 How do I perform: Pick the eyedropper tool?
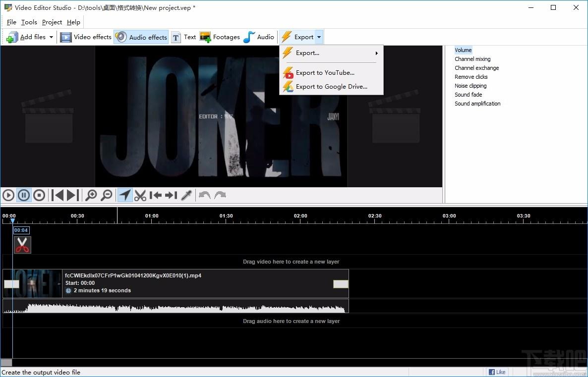tap(186, 195)
